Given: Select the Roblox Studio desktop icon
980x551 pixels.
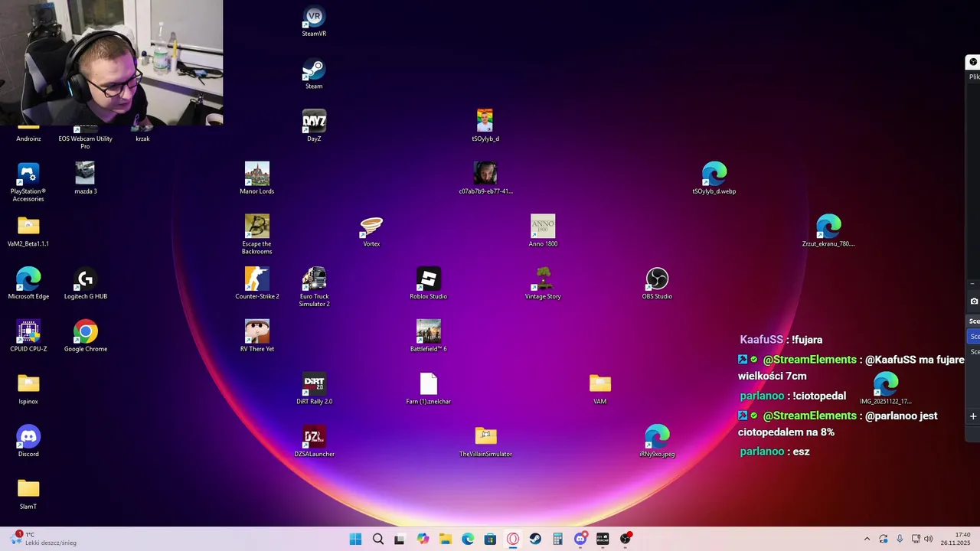Looking at the screenshot, I should [428, 284].
